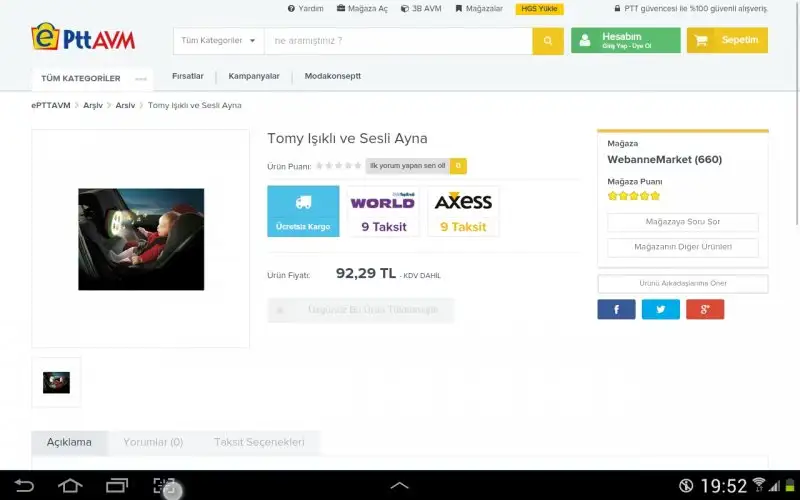Viewport: 800px width, 500px height.
Task: Open the Sepetim shopping cart
Action: pyautogui.click(x=727, y=41)
